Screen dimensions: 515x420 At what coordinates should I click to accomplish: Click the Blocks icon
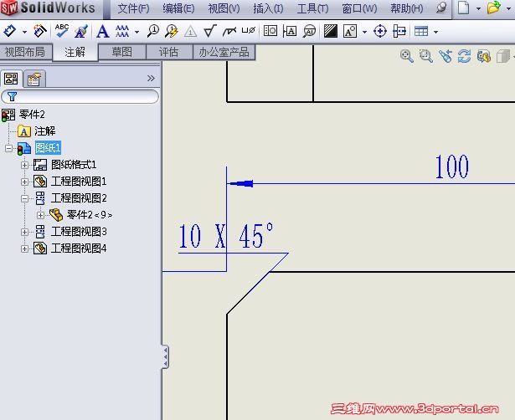tap(350, 31)
